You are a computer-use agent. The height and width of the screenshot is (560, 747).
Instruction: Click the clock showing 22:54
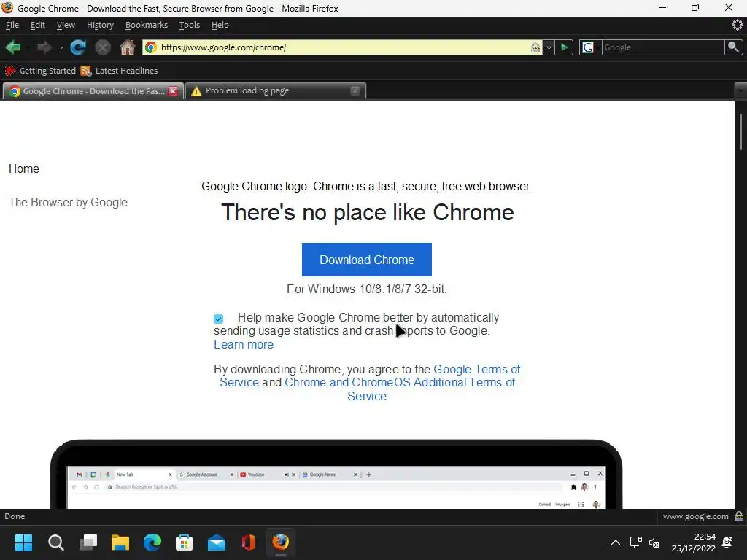705,537
